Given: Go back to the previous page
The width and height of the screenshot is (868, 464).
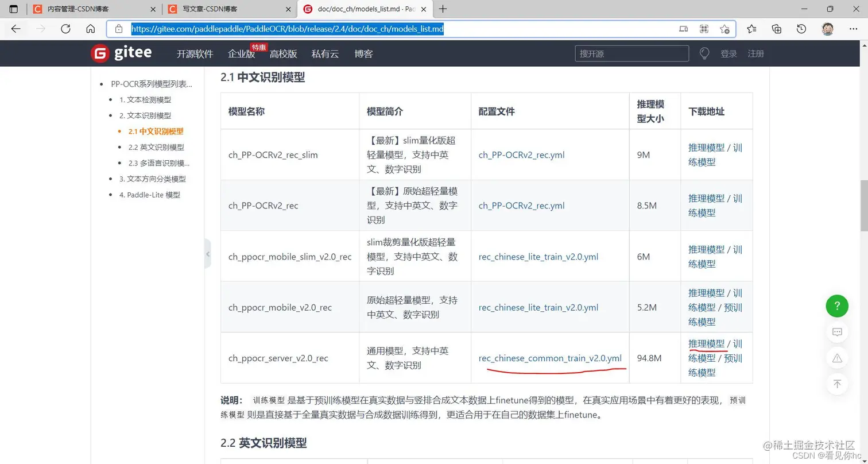Looking at the screenshot, I should (15, 29).
